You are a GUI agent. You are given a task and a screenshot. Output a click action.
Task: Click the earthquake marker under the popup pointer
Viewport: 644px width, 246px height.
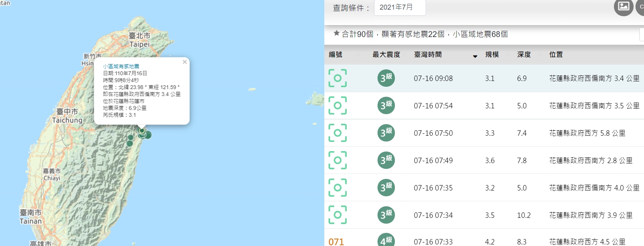142,131
